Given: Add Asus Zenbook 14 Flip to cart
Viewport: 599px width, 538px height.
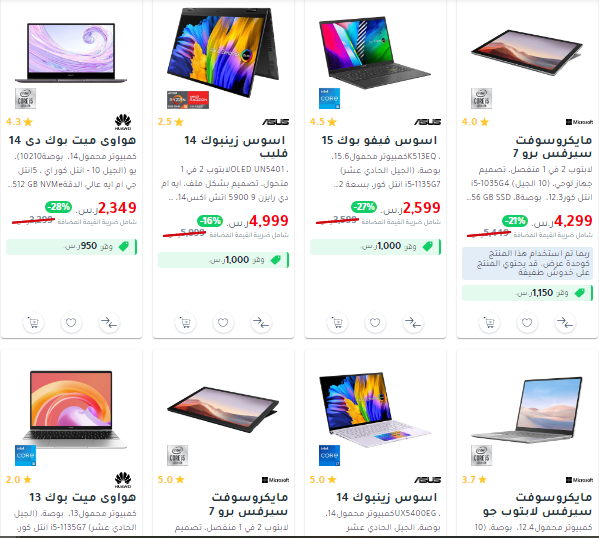Looking at the screenshot, I should 185,323.
